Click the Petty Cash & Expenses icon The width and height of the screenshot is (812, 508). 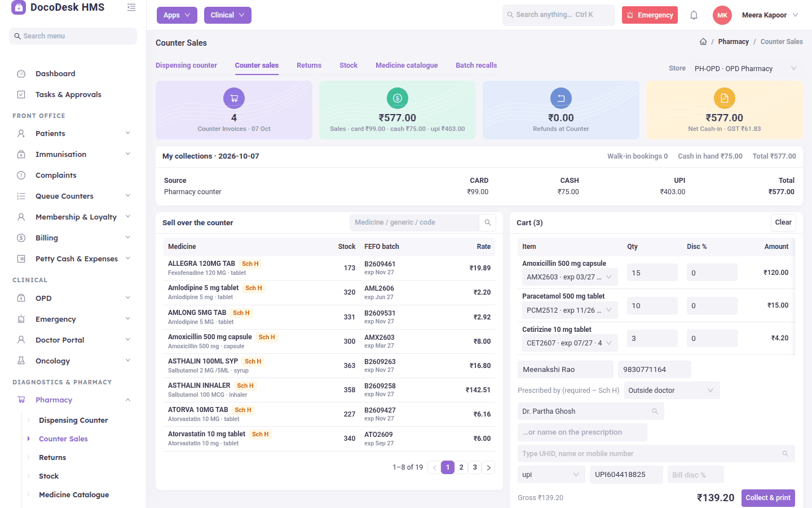coord(21,259)
